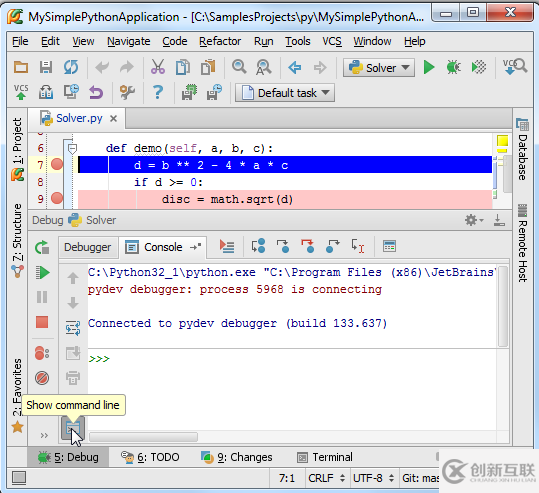Open the File menu
Screen dimensions: 539x493
click(x=20, y=41)
